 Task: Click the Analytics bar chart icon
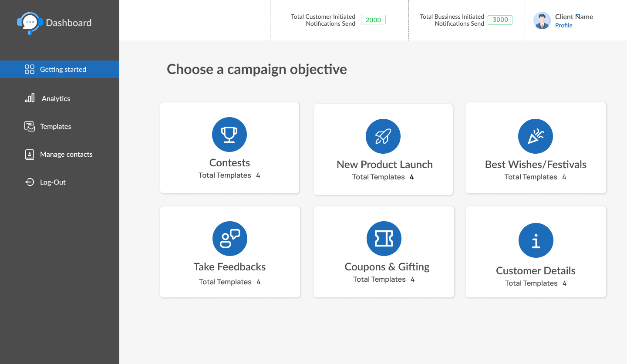coord(30,98)
